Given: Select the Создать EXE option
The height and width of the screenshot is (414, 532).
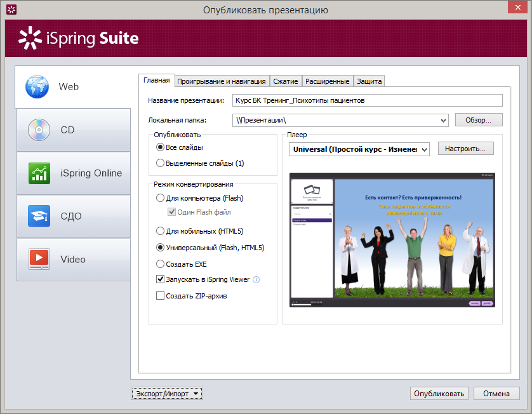Looking at the screenshot, I should (x=160, y=264).
